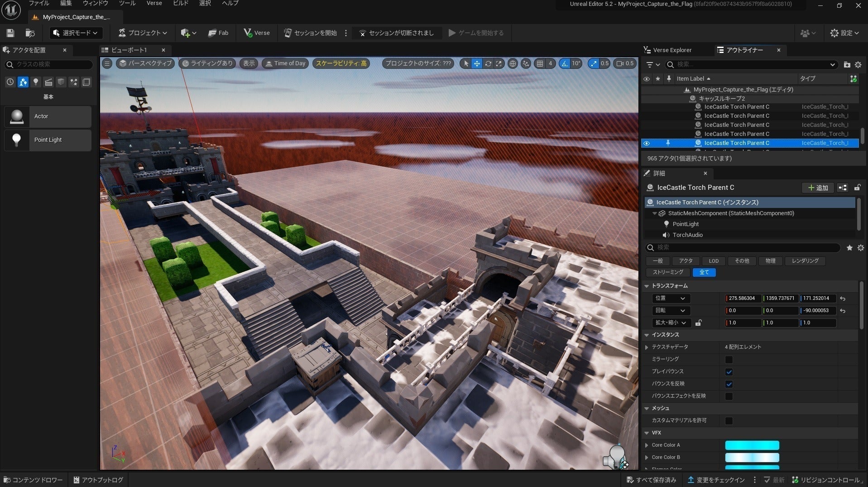Image resolution: width=868 pixels, height=487 pixels.
Task: Open the ビルド menu
Action: [180, 3]
